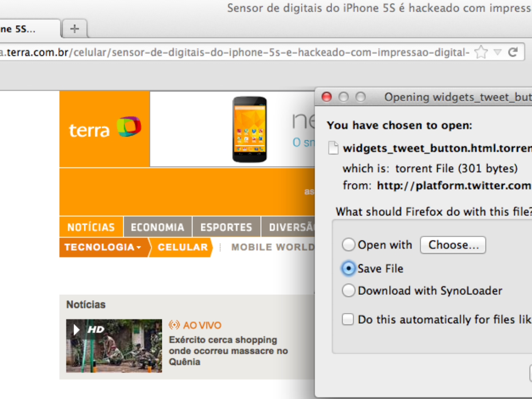This screenshot has width=532, height=399.
Task: Open a new tab with plus button
Action: tap(74, 29)
